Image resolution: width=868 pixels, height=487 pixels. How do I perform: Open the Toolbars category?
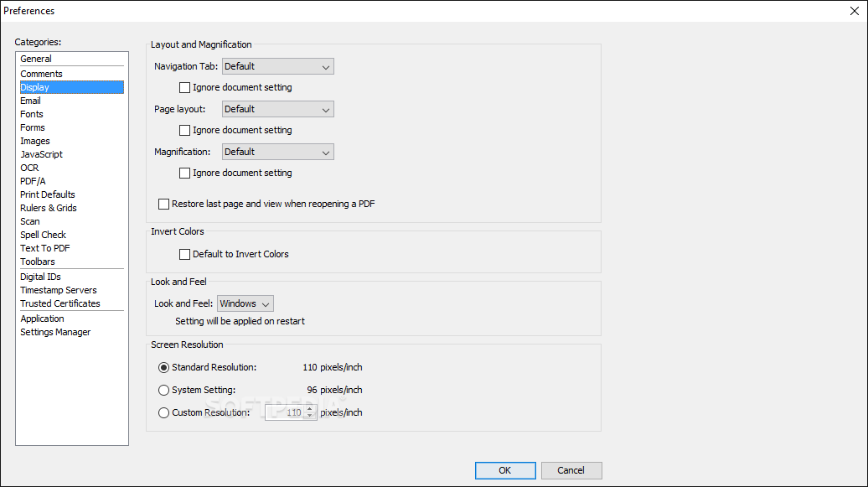click(x=38, y=262)
